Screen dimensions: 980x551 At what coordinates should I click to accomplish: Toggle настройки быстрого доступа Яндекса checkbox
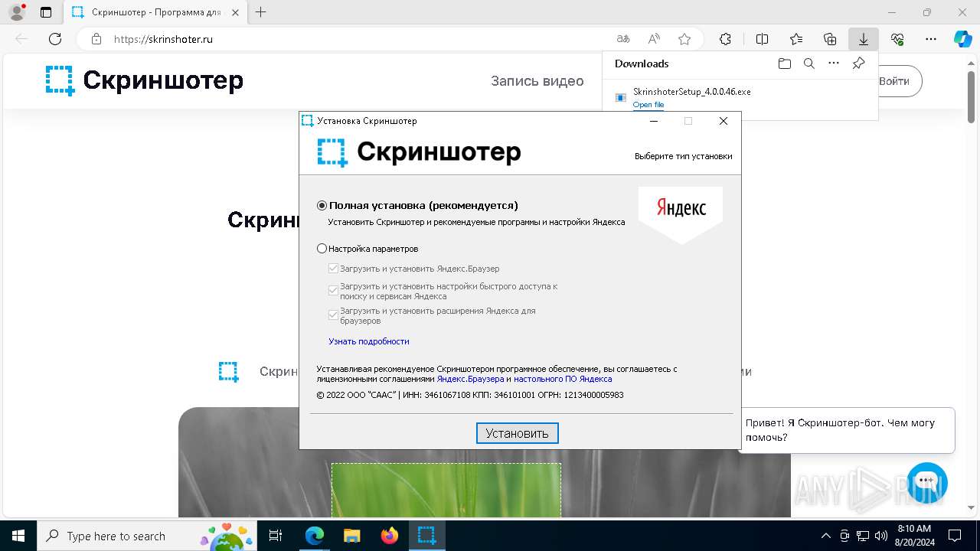coord(333,291)
